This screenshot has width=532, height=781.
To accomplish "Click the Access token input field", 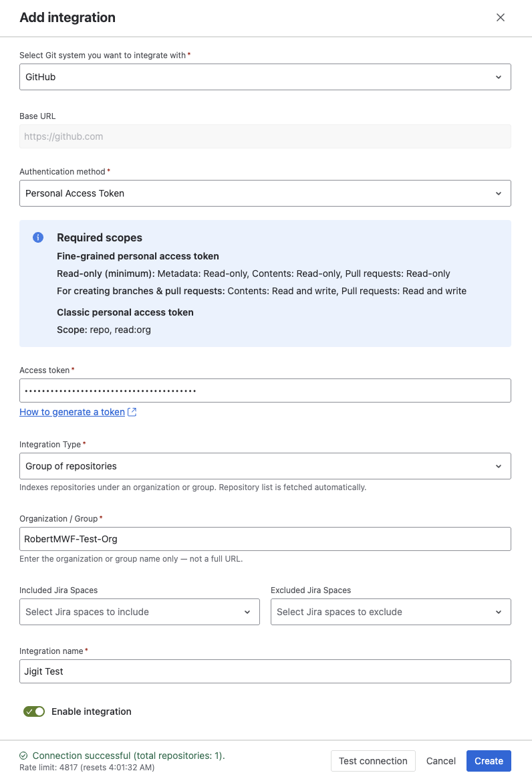I will coord(265,390).
